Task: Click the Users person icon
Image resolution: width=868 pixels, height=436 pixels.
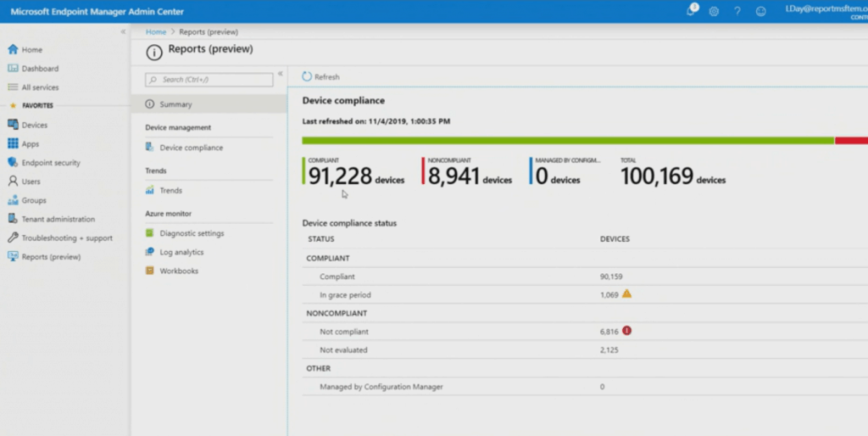Action: point(13,182)
